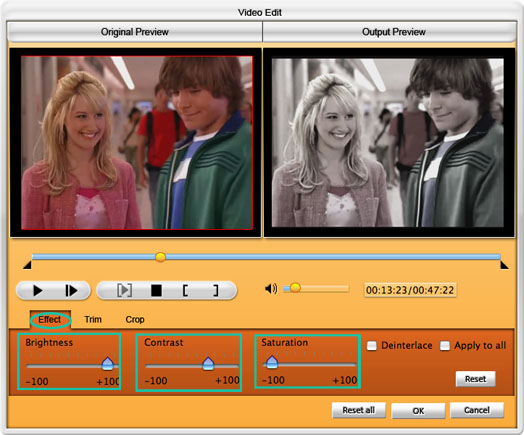
Task: Click the Saturation label
Action: click(285, 342)
